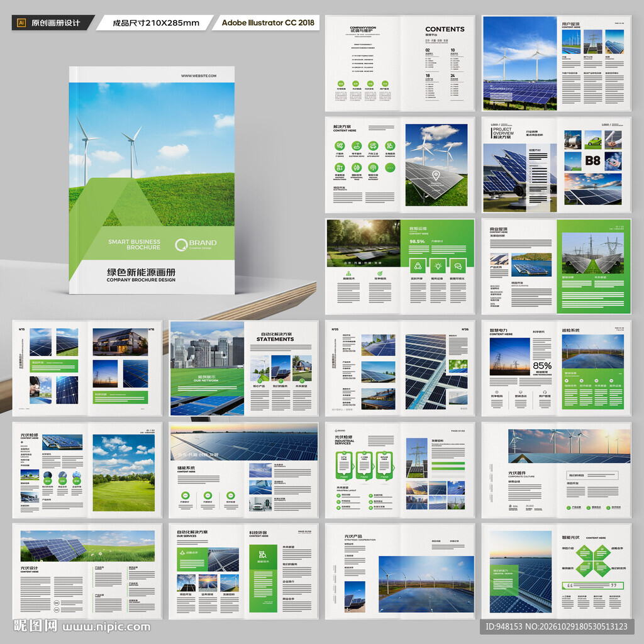Click the 储能系统 heading

tap(186, 468)
